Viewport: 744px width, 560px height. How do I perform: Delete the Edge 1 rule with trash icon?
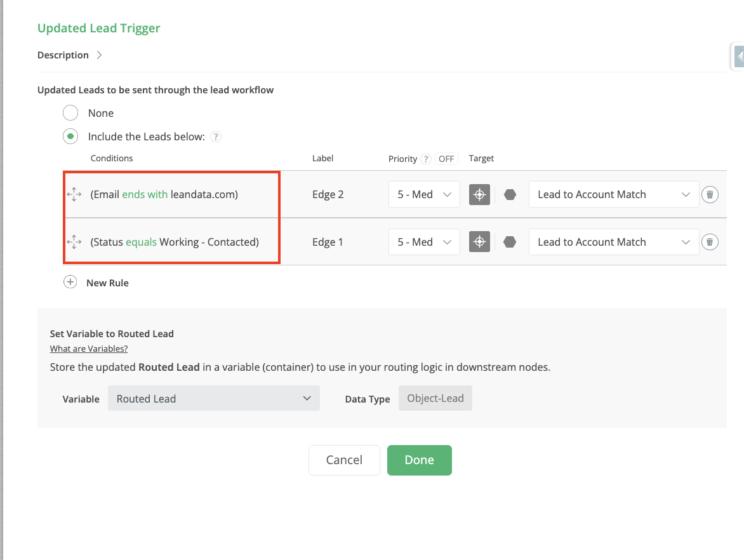pos(710,242)
